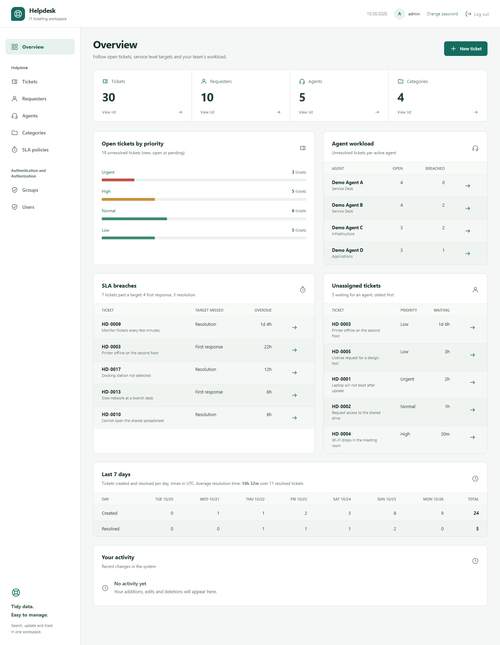Screen dimensions: 500x645
Task: Open Agents in the sidebar
Action: (40, 116)
